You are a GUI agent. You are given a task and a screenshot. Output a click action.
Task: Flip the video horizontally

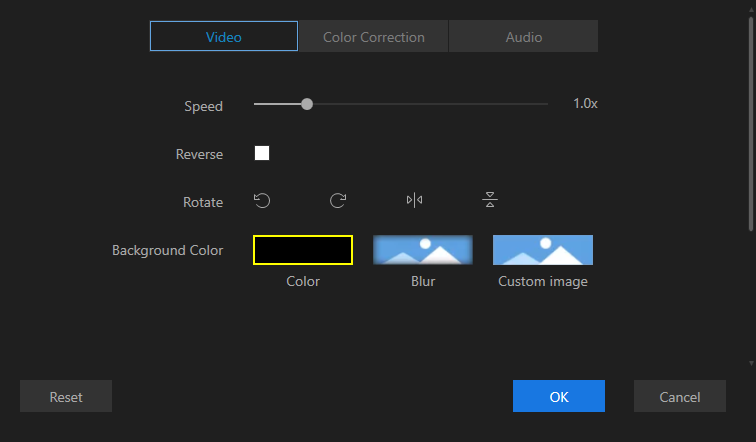[414, 201]
